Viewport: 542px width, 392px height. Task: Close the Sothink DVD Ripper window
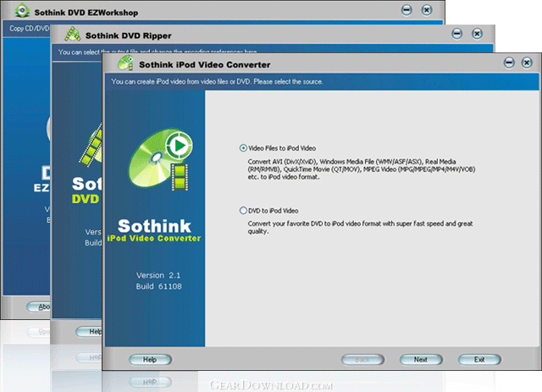(x=477, y=34)
